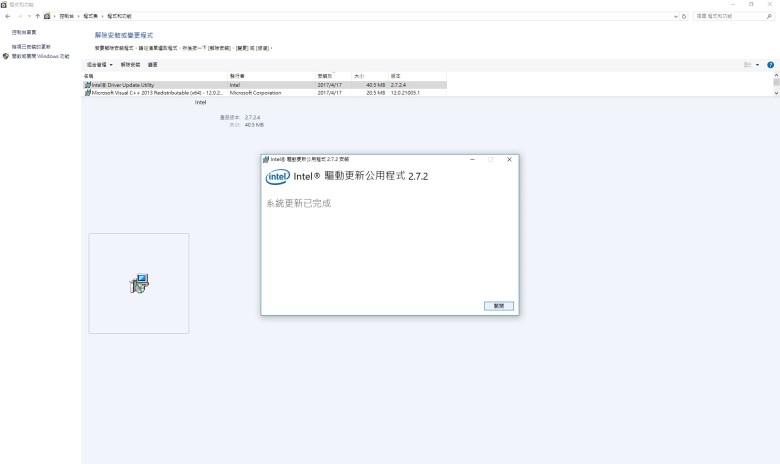
Task: Sort by 發行者 publisher column header
Action: (272, 76)
